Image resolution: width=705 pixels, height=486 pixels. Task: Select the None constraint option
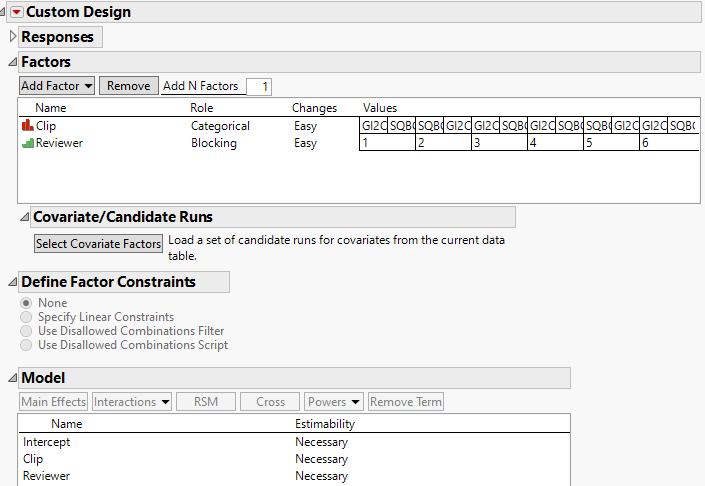(x=27, y=303)
